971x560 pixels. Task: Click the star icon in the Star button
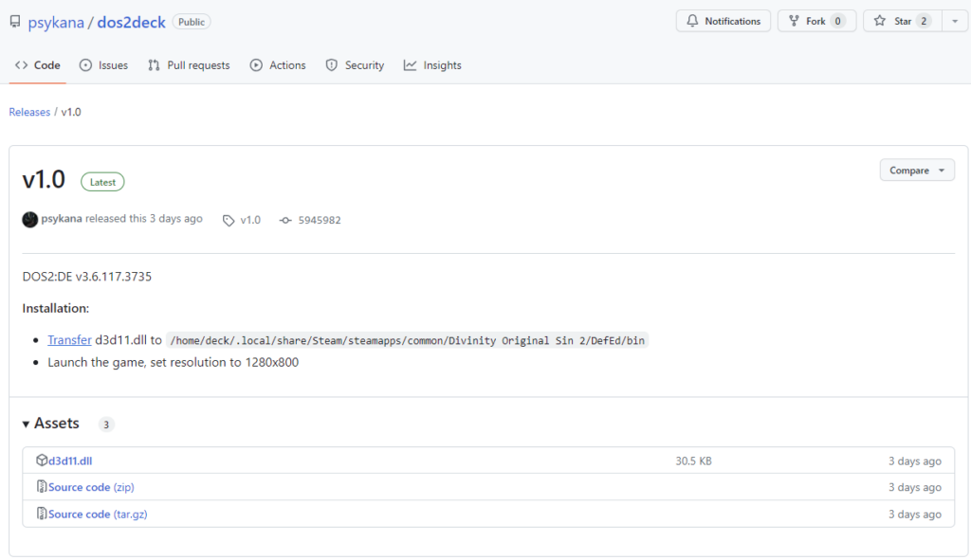879,21
